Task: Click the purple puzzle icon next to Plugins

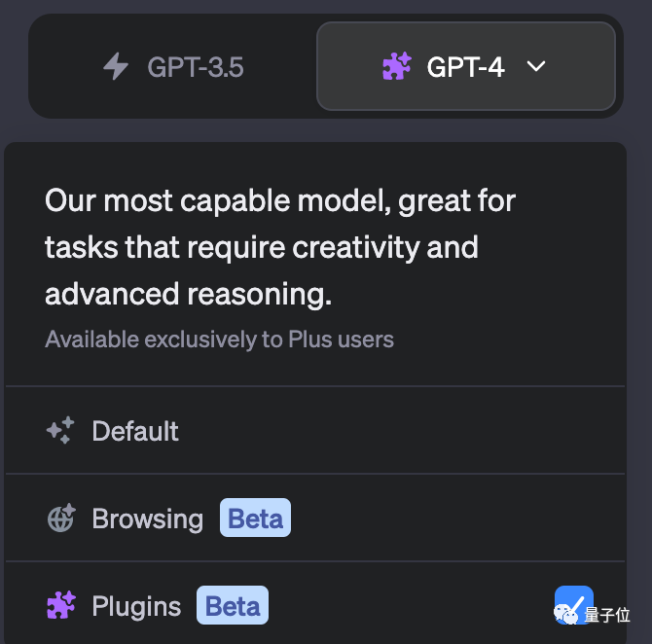Action: tap(61, 605)
